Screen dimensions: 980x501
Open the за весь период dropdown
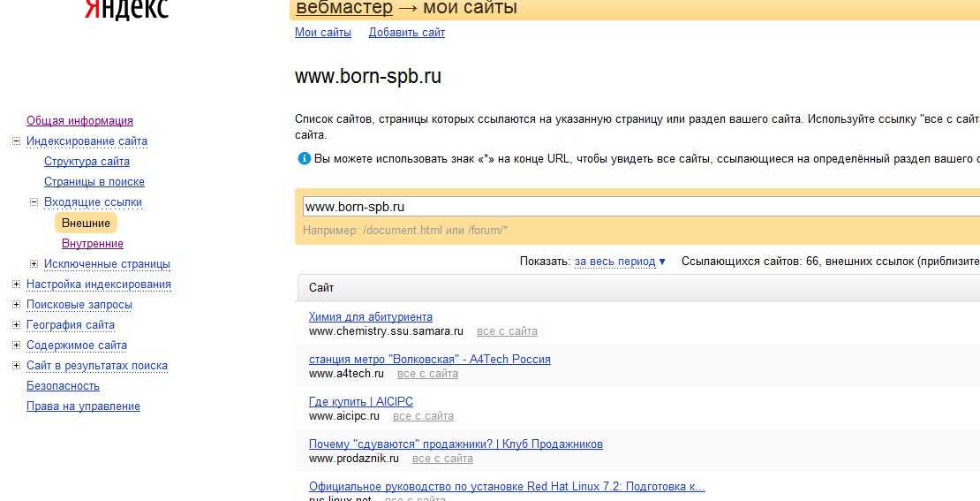tap(620, 262)
